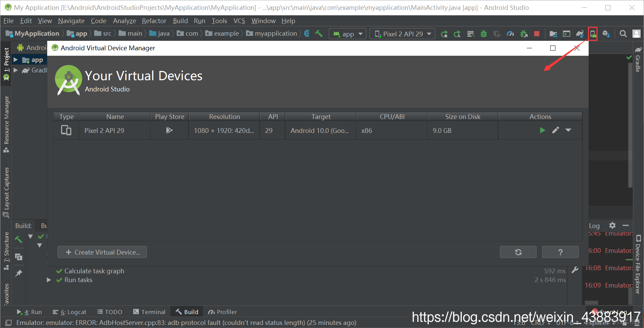Open actions dropdown arrow for Pixel 2 API 29
The width and height of the screenshot is (644, 328).
tap(568, 130)
